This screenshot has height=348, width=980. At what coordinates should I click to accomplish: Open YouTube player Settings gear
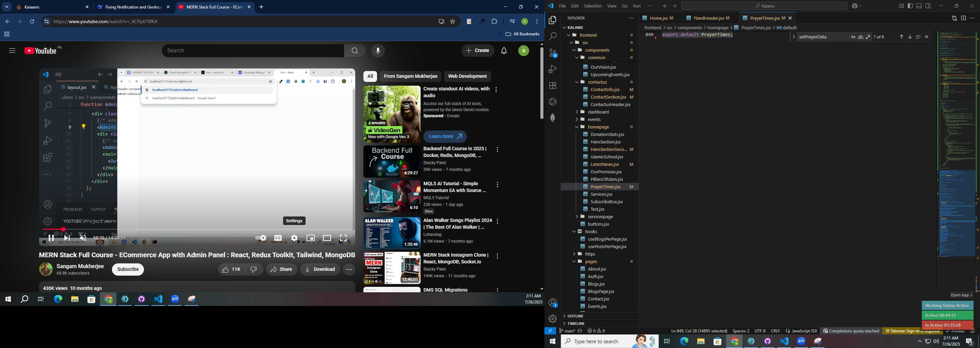(x=294, y=238)
